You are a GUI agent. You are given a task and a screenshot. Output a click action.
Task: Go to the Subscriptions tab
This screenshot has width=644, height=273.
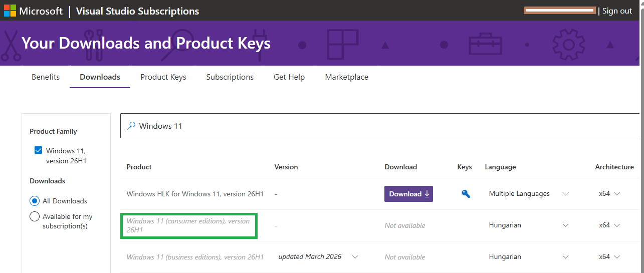point(230,77)
